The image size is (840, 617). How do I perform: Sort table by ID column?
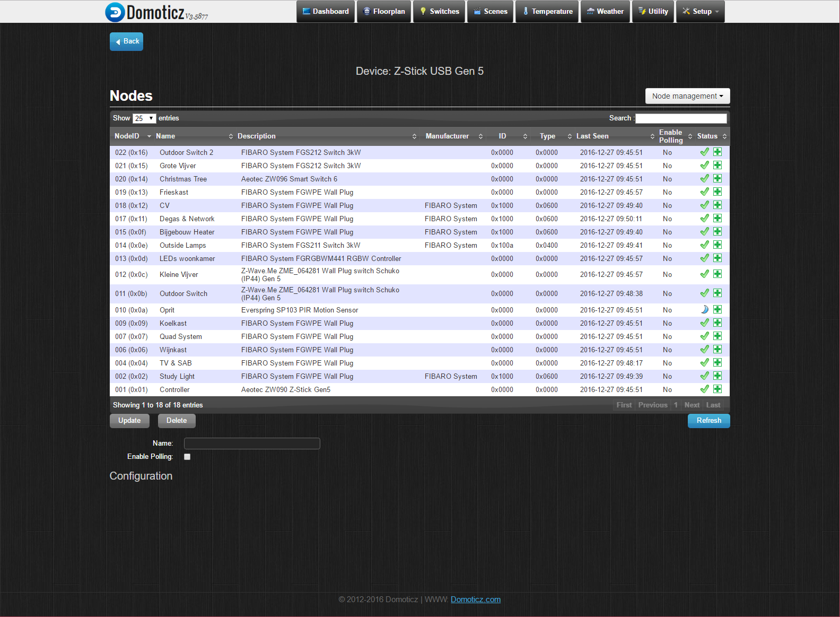point(508,136)
